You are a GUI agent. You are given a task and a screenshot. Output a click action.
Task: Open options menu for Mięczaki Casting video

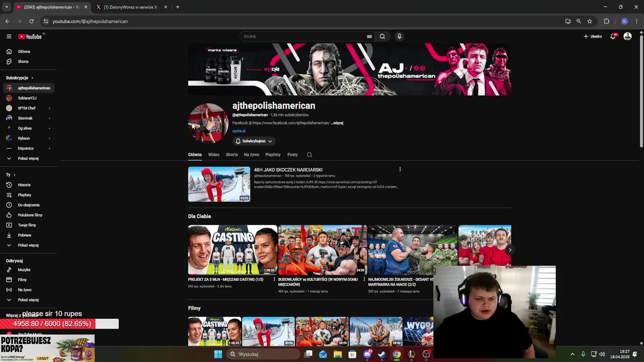[274, 279]
